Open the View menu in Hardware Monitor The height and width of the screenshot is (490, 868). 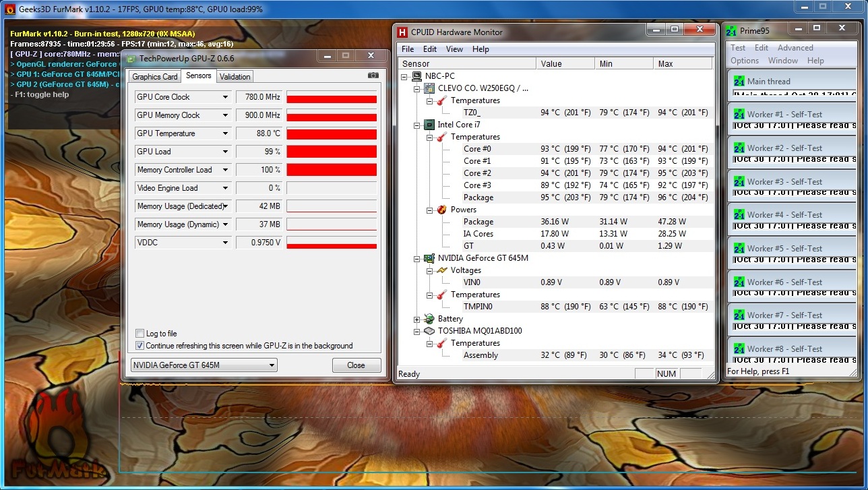click(455, 49)
